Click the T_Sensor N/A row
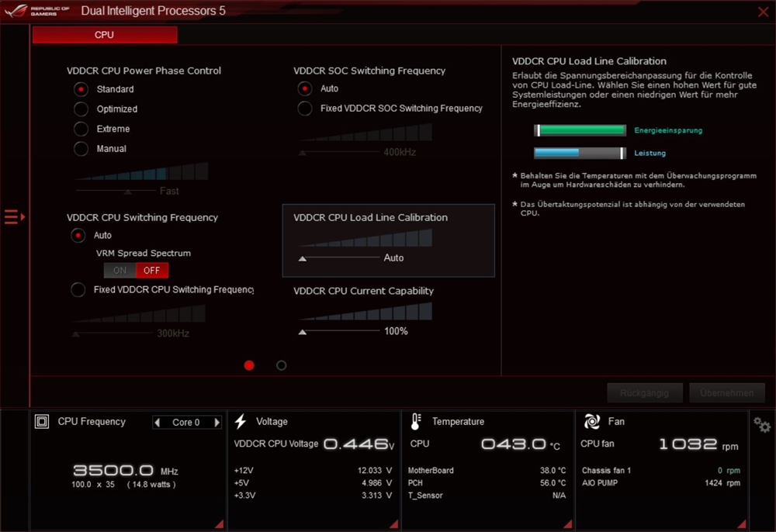 point(487,496)
